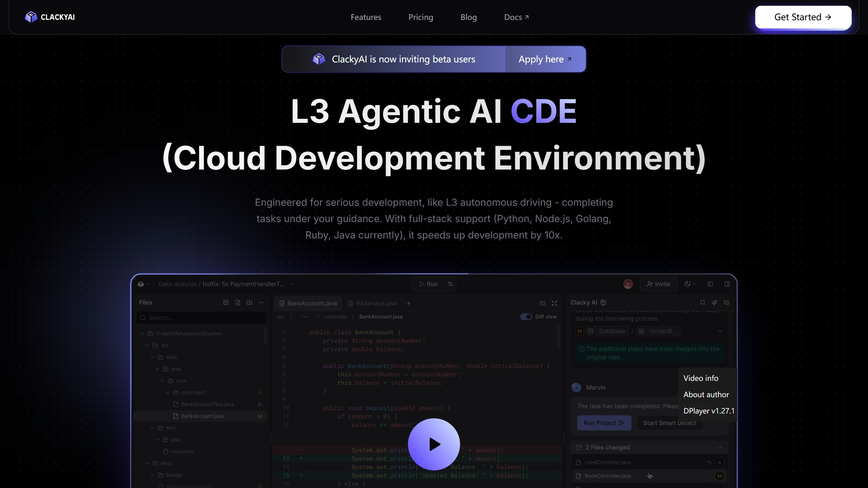This screenshot has height=488, width=868.
Task: Click new folder icon in Files panel
Action: point(249,302)
